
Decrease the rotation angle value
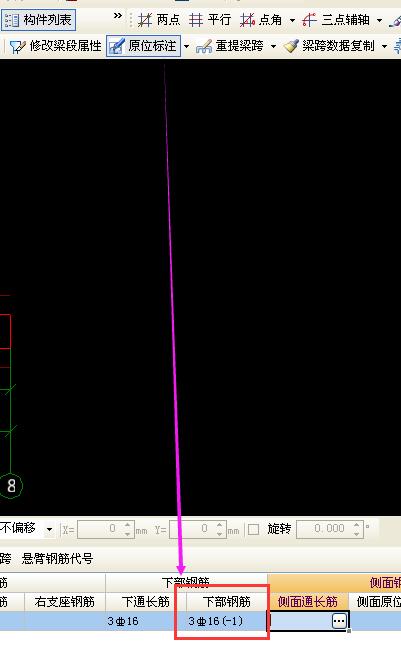pos(357,534)
